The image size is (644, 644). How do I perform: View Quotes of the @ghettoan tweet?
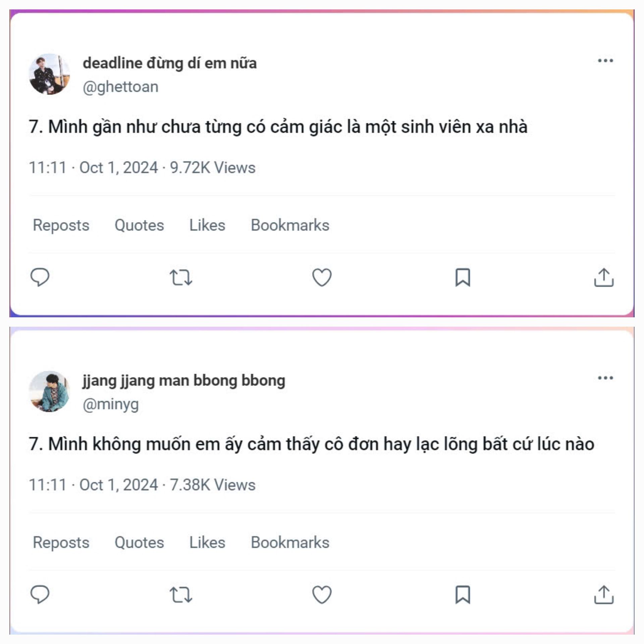(x=139, y=225)
